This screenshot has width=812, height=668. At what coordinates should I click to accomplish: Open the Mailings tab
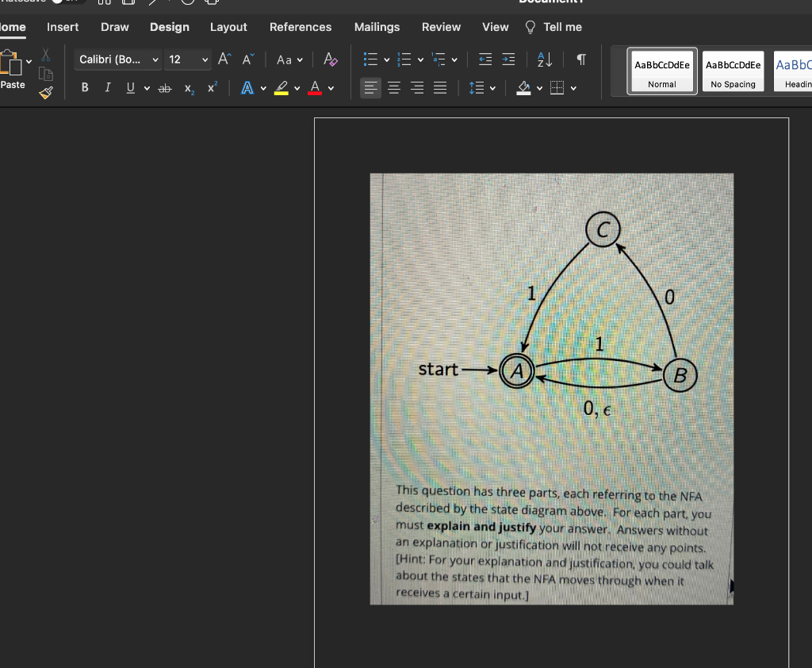click(377, 27)
